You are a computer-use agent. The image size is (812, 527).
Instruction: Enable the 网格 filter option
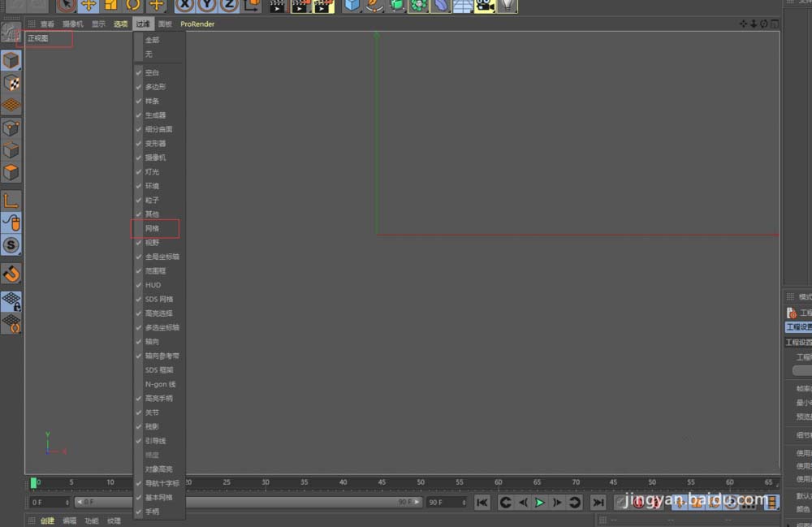click(x=153, y=228)
